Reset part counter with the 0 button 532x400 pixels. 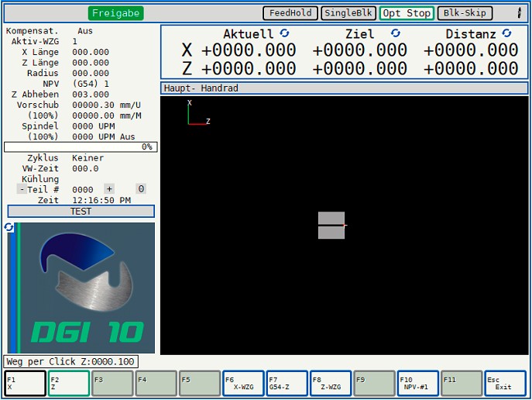pos(141,189)
